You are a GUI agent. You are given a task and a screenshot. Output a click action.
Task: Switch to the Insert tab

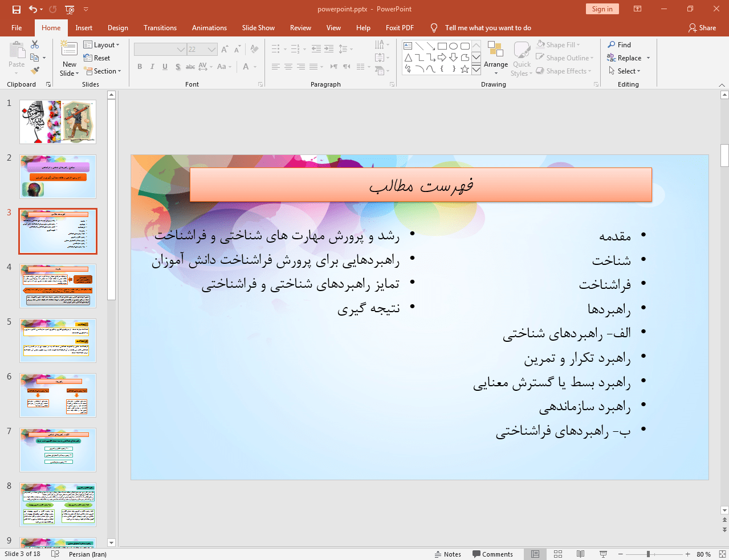84,27
